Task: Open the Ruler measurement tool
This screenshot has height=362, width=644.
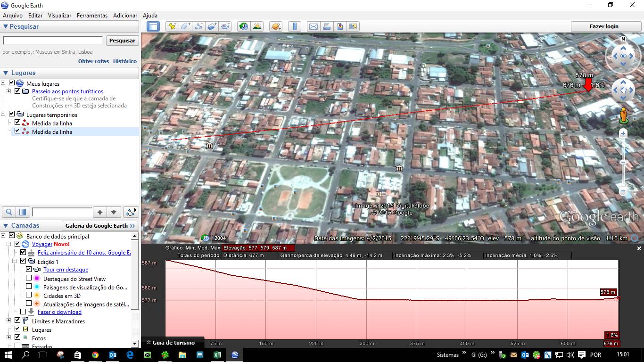Action: 295,26
